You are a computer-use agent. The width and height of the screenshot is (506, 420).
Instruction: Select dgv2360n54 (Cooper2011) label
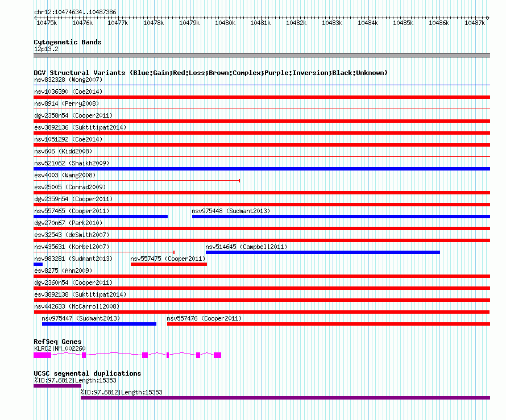tap(73, 282)
